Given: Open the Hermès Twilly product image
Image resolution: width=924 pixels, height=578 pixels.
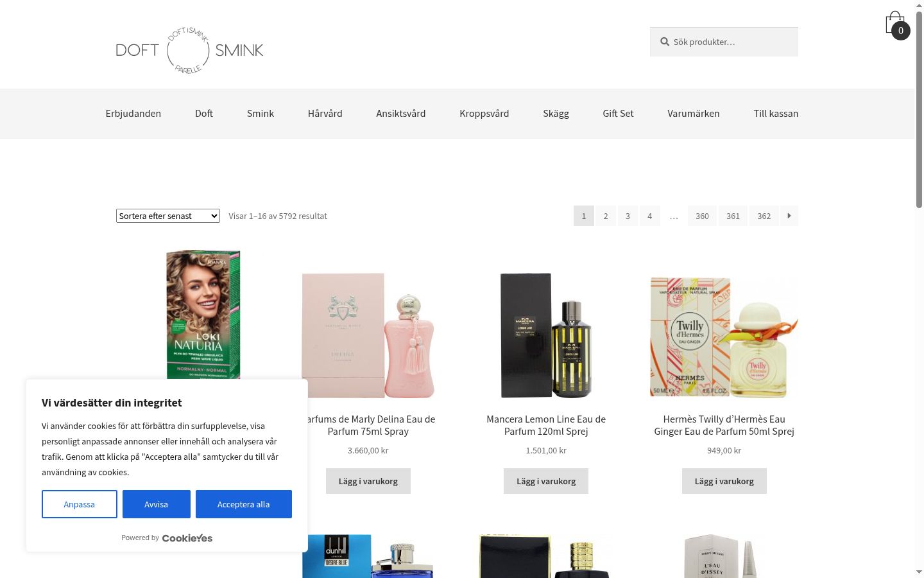Looking at the screenshot, I should 724,335.
